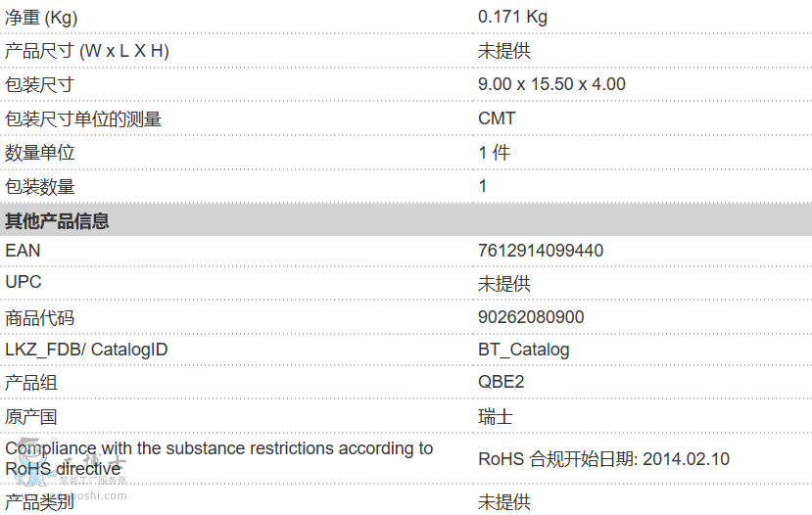The height and width of the screenshot is (515, 812).
Task: Click the CMT unit of measurement value
Action: pyautogui.click(x=497, y=118)
